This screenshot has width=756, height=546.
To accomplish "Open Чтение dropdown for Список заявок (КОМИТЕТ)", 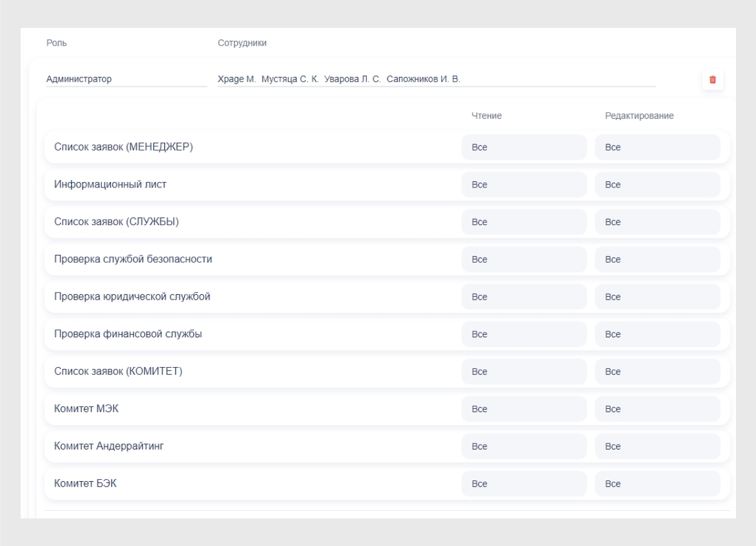I will click(x=524, y=372).
